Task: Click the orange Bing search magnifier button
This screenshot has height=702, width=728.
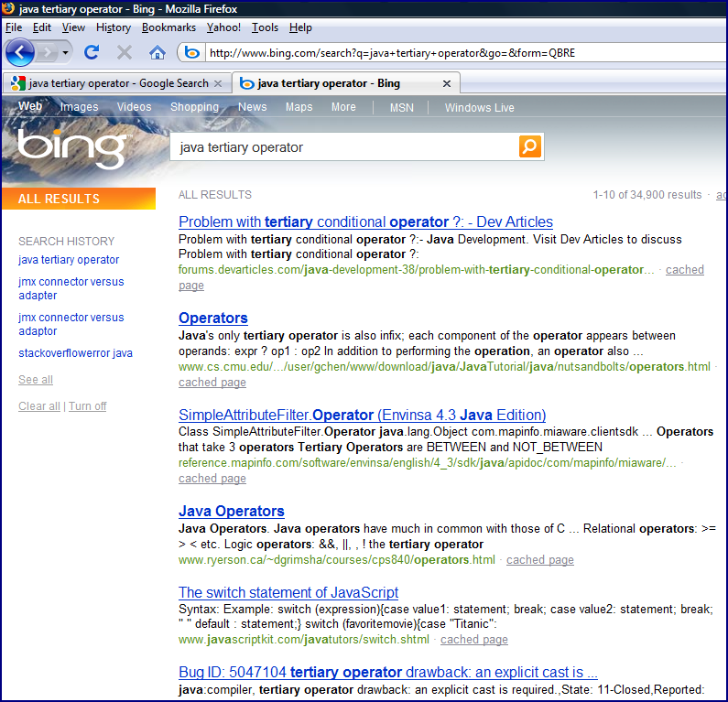Action: 530,146
